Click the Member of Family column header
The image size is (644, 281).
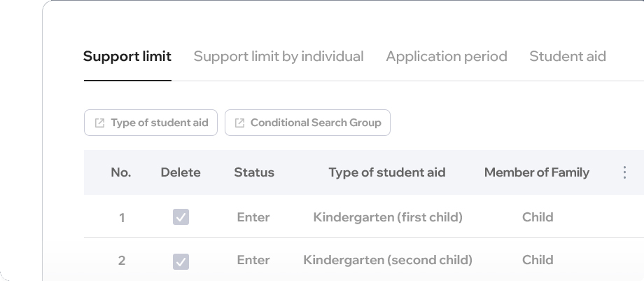coord(537,172)
